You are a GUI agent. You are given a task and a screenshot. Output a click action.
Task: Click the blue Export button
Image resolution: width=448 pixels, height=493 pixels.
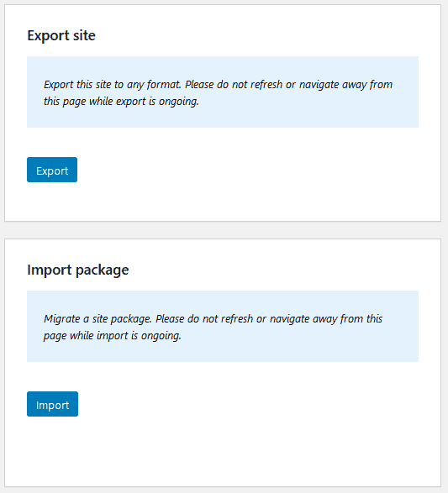[52, 170]
